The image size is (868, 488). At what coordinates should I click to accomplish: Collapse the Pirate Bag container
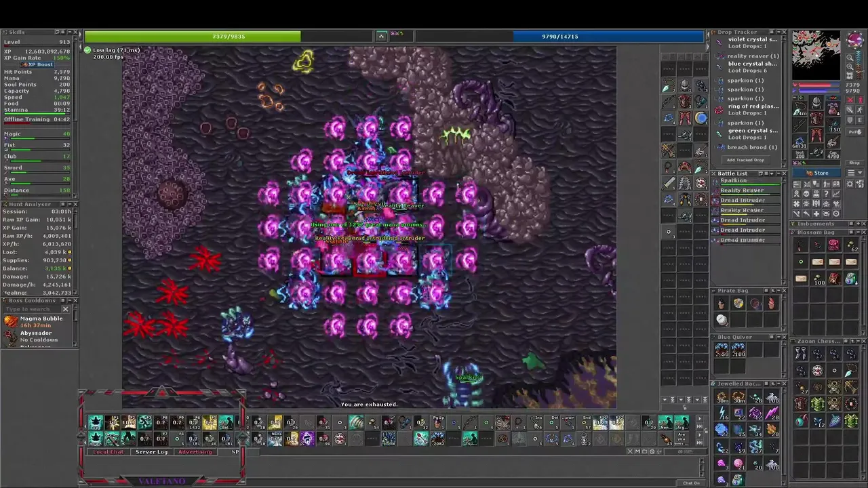(778, 290)
